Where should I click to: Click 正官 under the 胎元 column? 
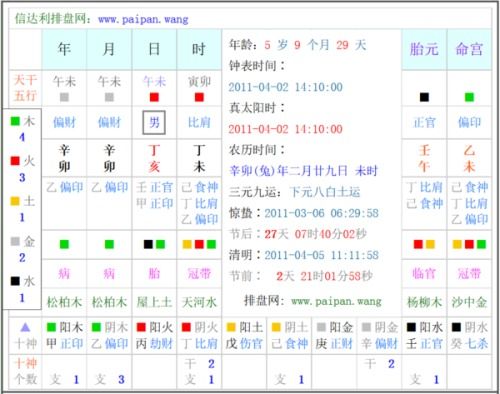point(424,122)
